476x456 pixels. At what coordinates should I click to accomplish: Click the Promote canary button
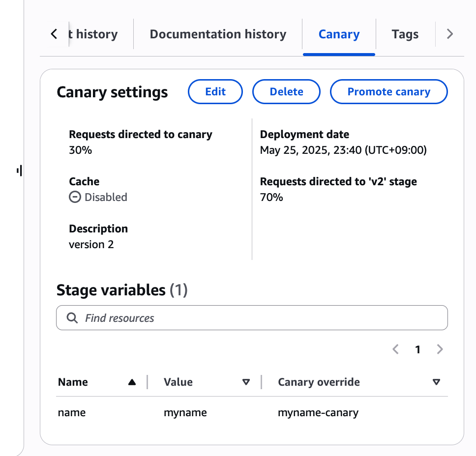[x=388, y=92]
